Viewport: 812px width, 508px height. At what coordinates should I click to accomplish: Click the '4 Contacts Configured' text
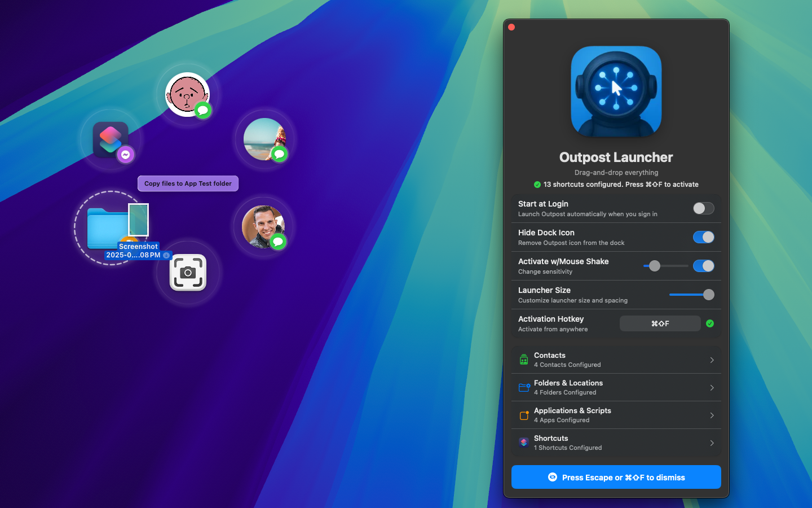tap(567, 365)
